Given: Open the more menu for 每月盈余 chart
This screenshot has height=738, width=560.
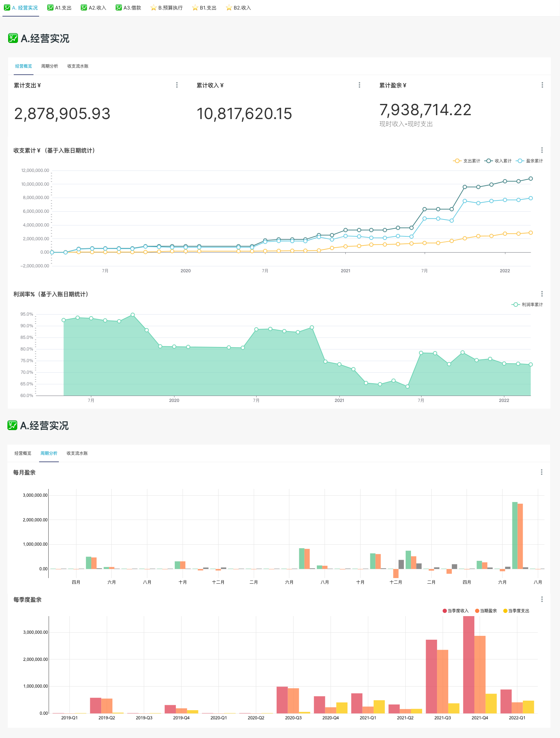Looking at the screenshot, I should (x=542, y=472).
